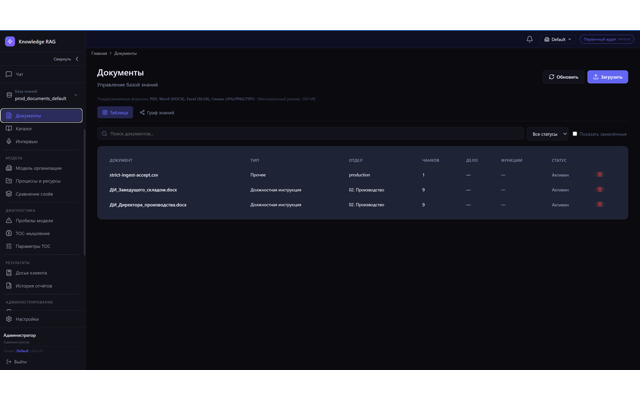Upload a document with Загрузить
640x400 pixels.
pyautogui.click(x=607, y=77)
